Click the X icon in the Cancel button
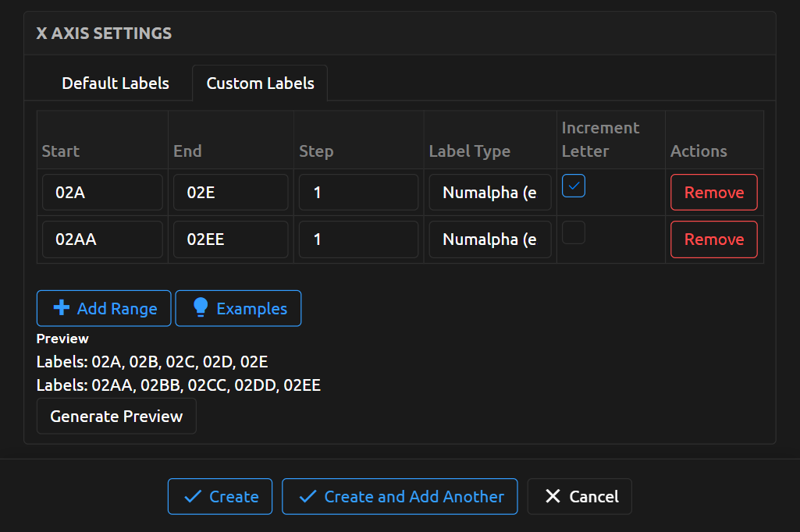The width and height of the screenshot is (800, 532). (x=554, y=496)
